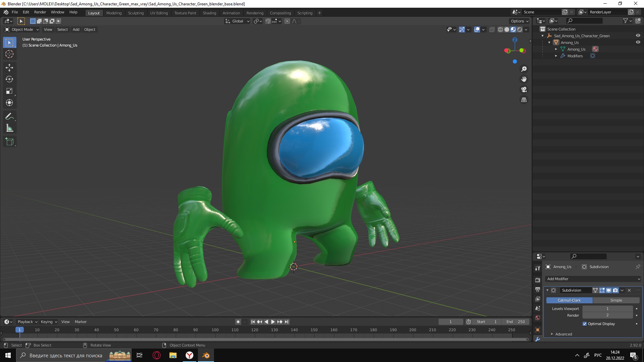Select the Measure tool

point(9,128)
